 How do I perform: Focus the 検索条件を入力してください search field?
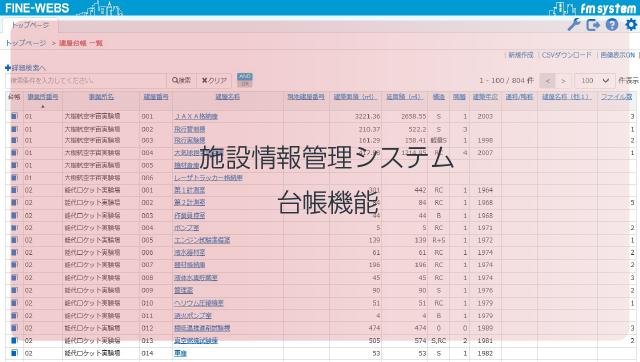[86, 81]
